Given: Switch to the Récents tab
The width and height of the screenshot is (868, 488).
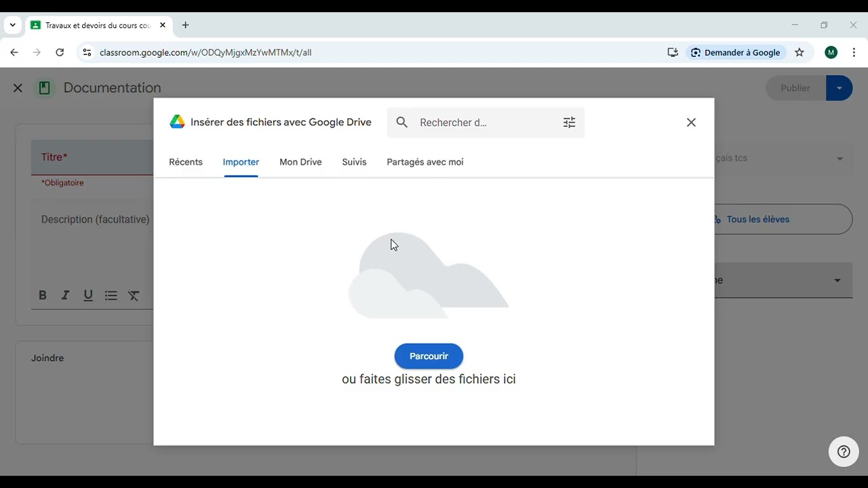Looking at the screenshot, I should click(186, 162).
